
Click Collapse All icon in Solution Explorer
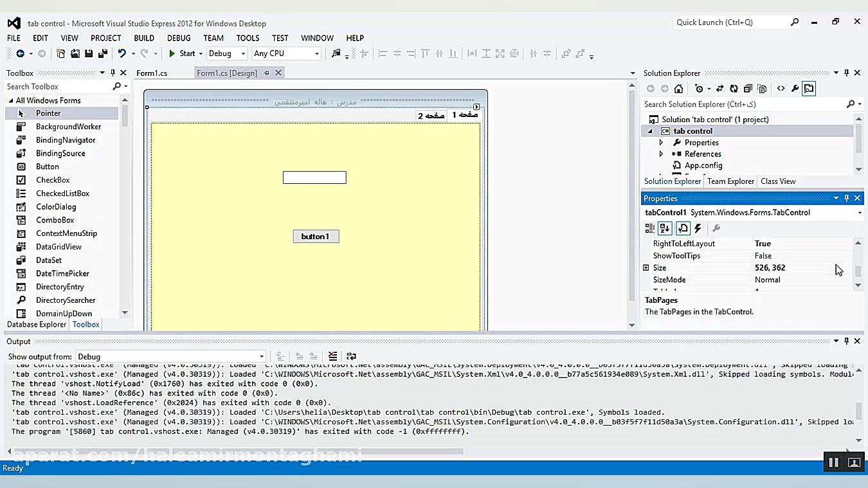coord(748,89)
